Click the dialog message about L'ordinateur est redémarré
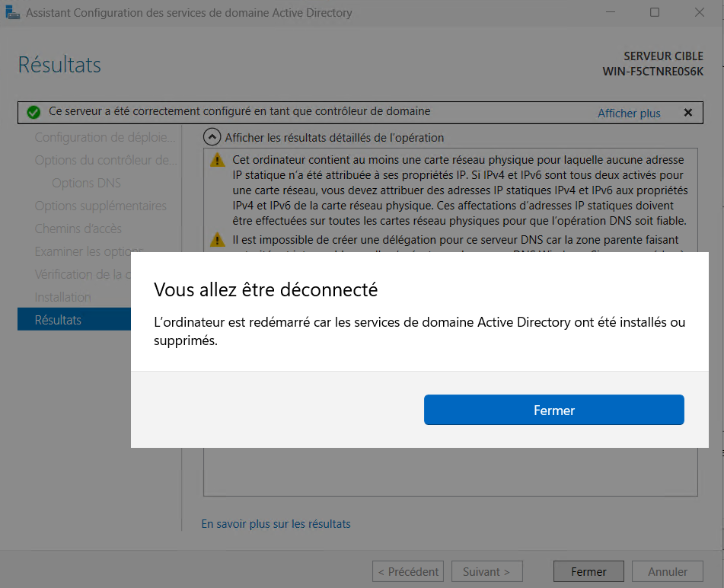The width and height of the screenshot is (724, 588). point(419,331)
